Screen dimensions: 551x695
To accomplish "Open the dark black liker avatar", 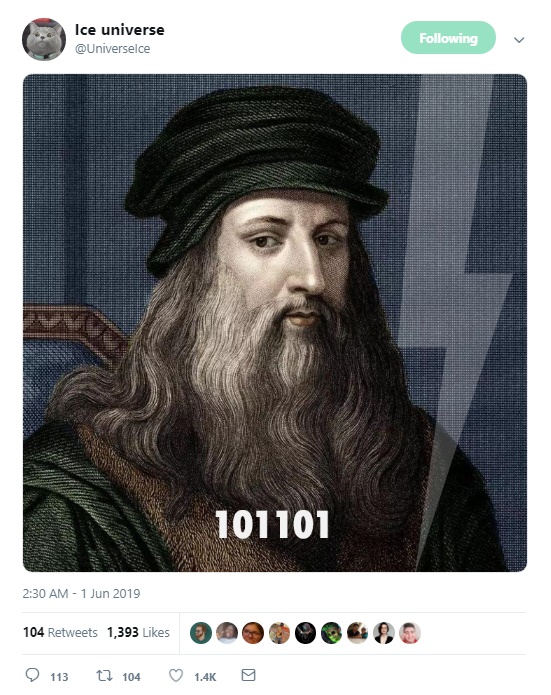I will pyautogui.click(x=305, y=633).
